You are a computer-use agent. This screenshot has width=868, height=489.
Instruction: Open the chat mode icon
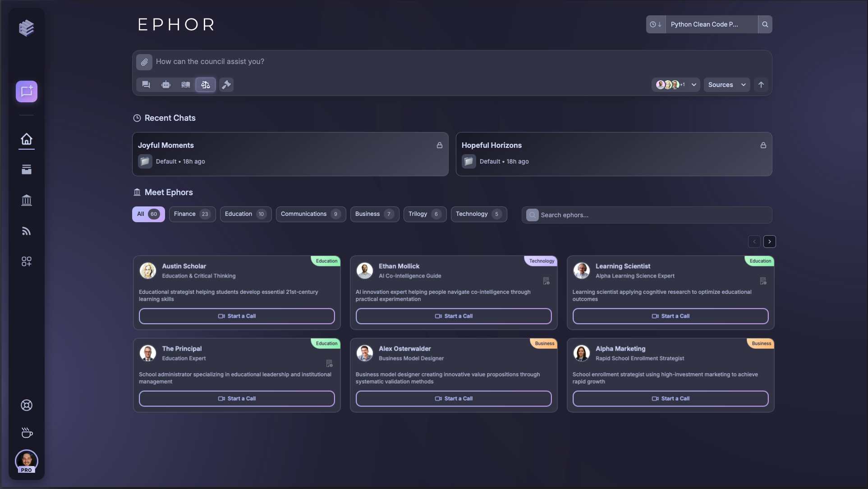tap(145, 85)
